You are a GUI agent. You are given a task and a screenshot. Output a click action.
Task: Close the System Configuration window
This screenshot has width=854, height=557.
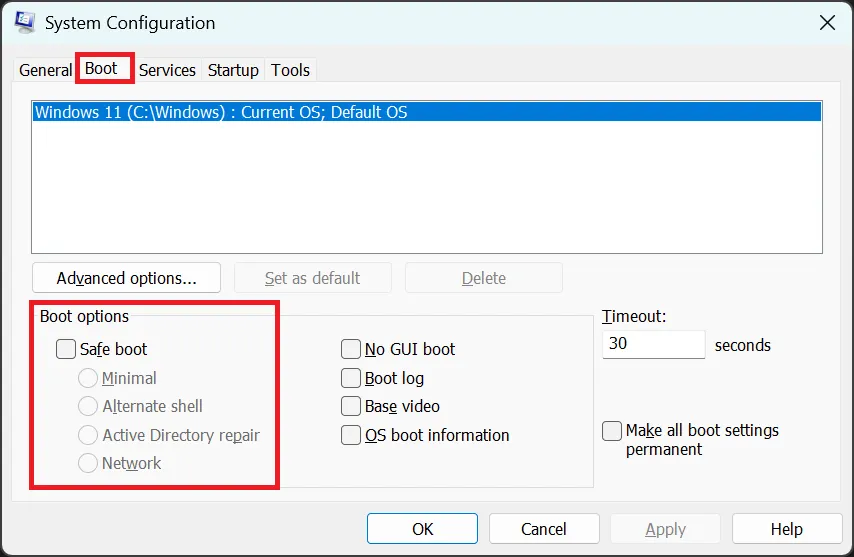[827, 23]
